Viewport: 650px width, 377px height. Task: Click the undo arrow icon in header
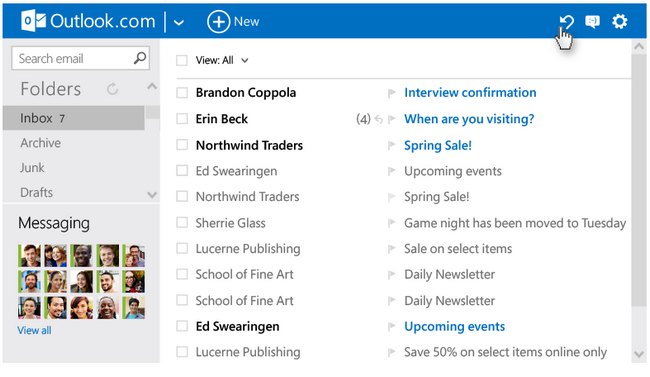point(566,21)
